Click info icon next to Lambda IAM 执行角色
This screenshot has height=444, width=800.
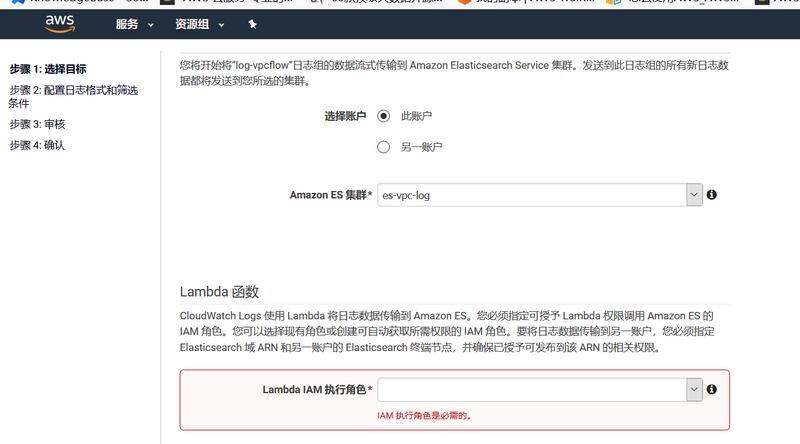712,389
